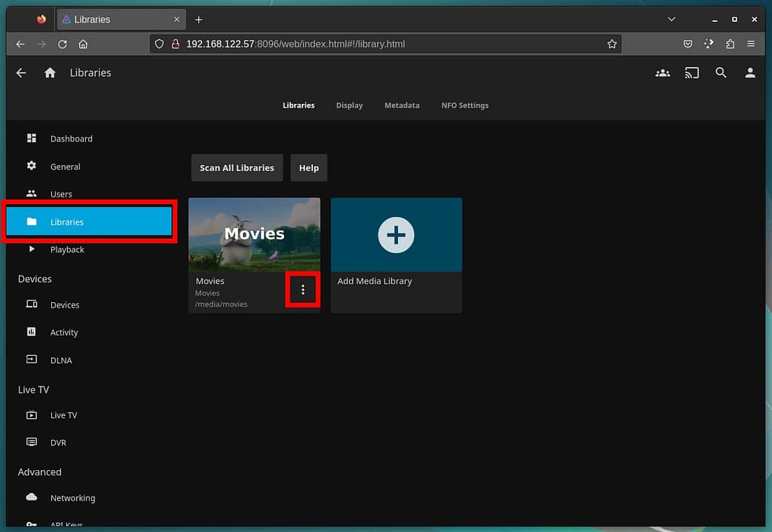Switch to the Display tab

349,105
